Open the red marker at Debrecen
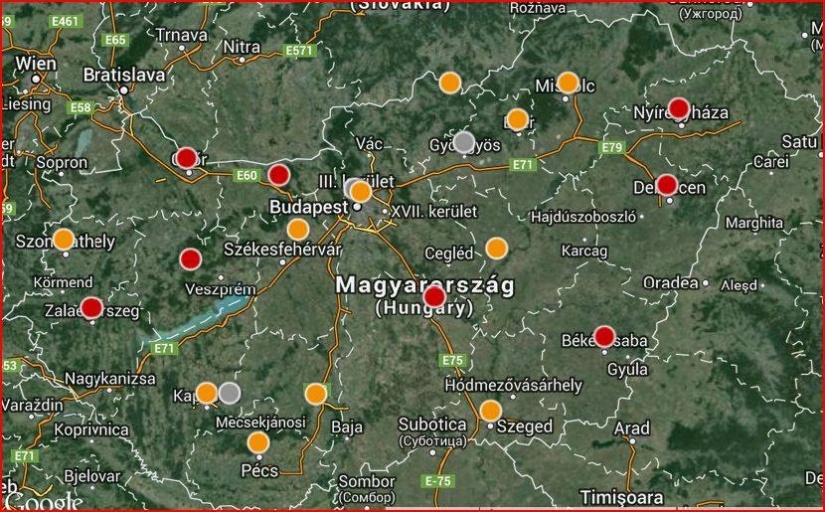 pos(667,185)
